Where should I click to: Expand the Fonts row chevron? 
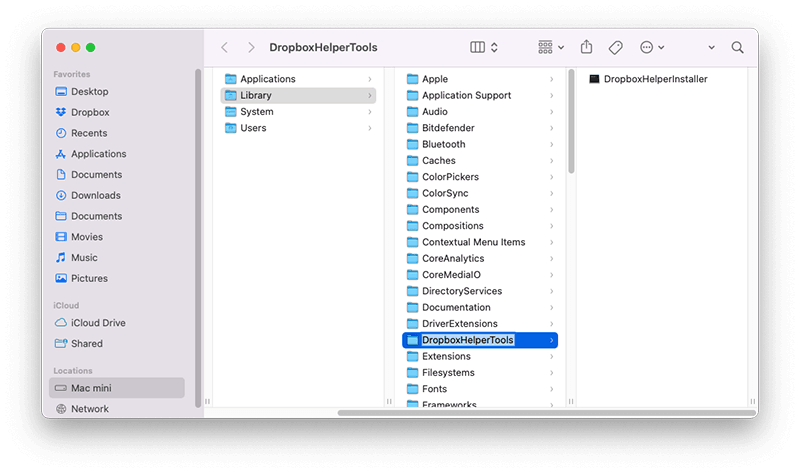552,389
